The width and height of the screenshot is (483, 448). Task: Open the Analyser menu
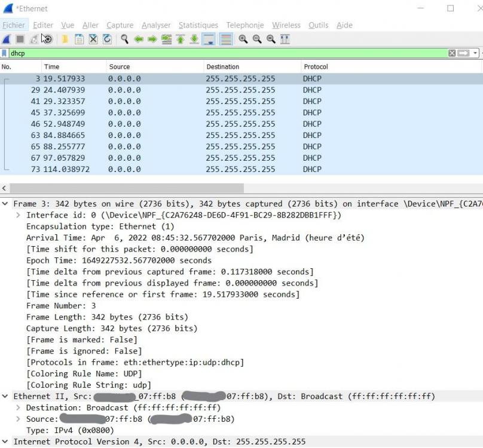coord(156,25)
